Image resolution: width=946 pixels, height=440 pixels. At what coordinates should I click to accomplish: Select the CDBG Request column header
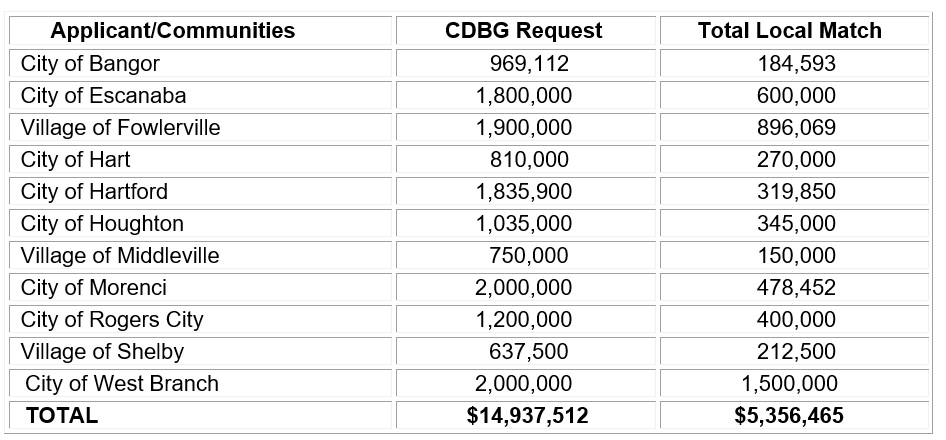(523, 30)
